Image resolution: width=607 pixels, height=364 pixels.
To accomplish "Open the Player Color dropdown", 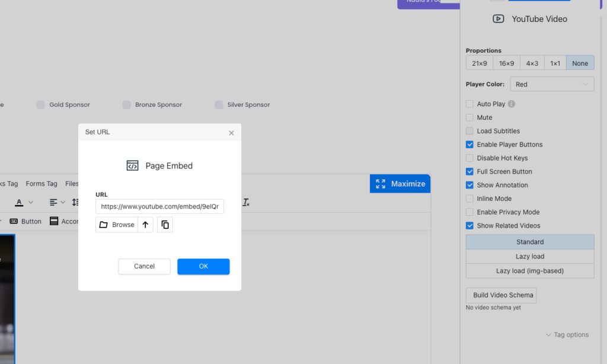I will 552,84.
